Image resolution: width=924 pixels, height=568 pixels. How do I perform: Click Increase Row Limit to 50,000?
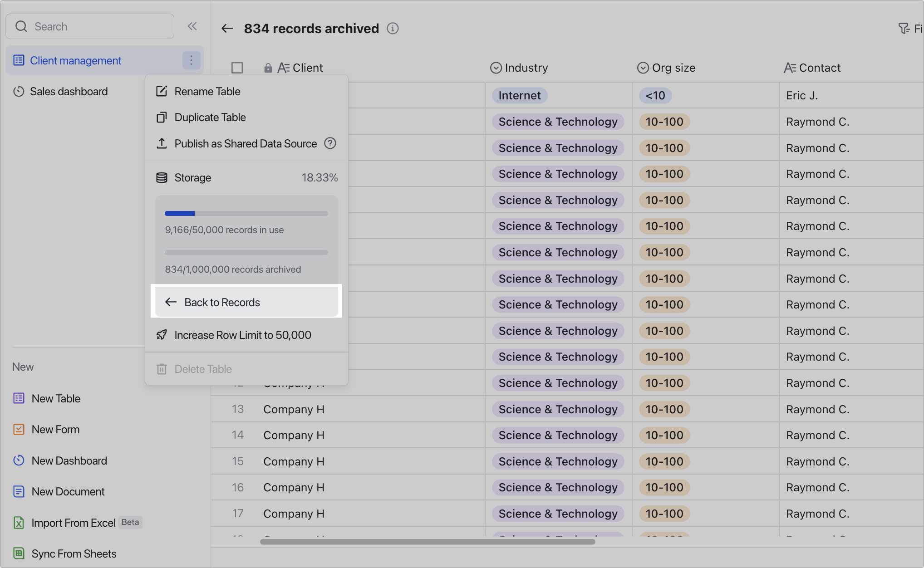pyautogui.click(x=243, y=335)
